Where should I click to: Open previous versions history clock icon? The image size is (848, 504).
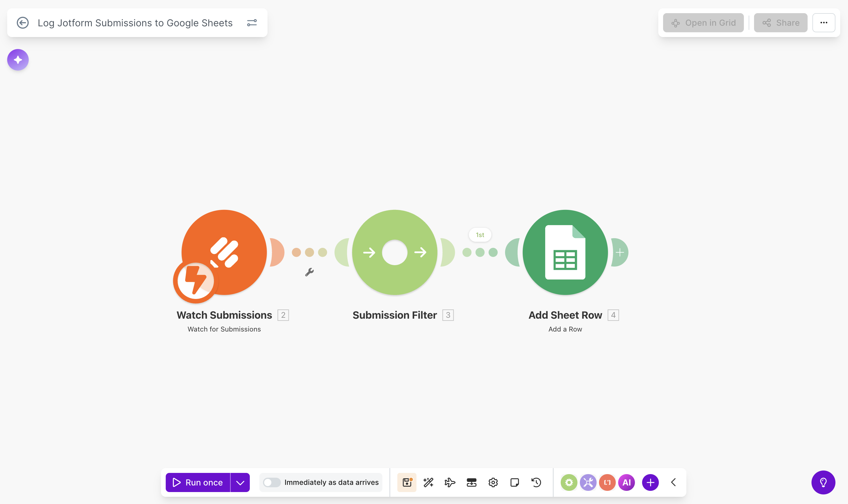point(536,482)
